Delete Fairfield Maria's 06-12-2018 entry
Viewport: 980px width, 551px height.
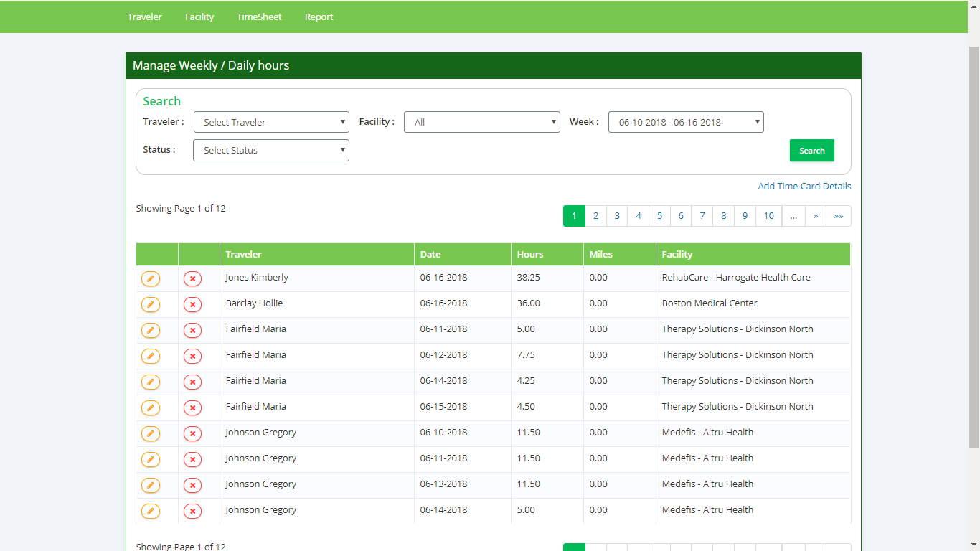pos(192,356)
